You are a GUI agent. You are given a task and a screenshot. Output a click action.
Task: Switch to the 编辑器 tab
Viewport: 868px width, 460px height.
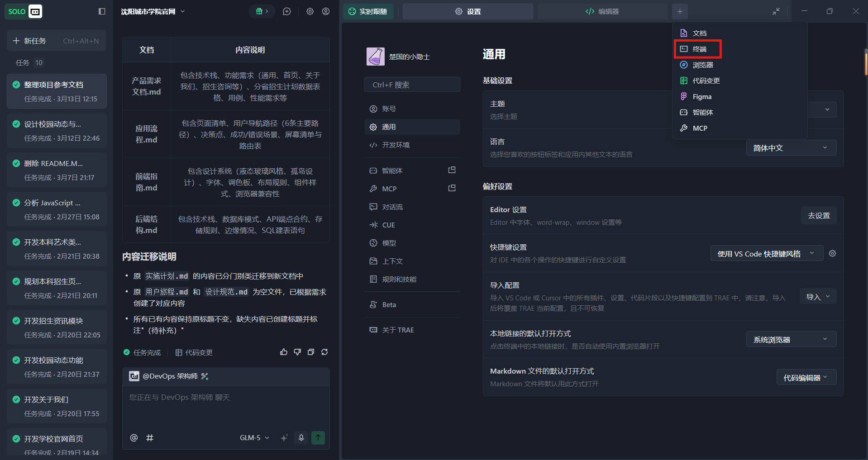pyautogui.click(x=602, y=11)
